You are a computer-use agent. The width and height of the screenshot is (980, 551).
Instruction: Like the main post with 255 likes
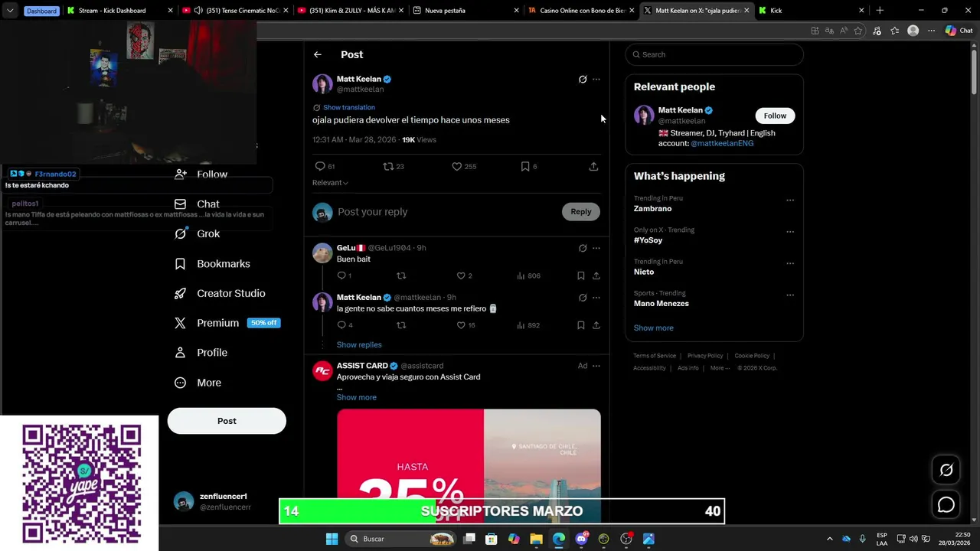(464, 166)
